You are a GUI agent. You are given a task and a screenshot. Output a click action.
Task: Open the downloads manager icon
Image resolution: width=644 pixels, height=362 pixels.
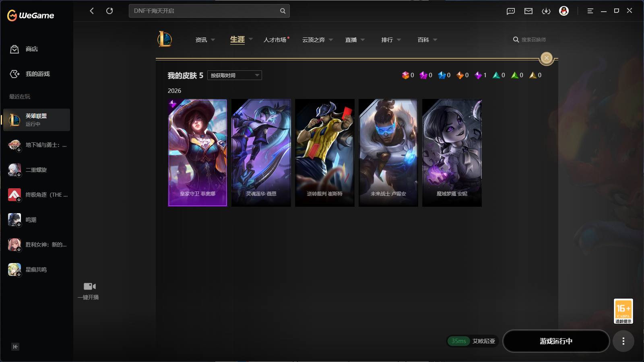click(546, 11)
